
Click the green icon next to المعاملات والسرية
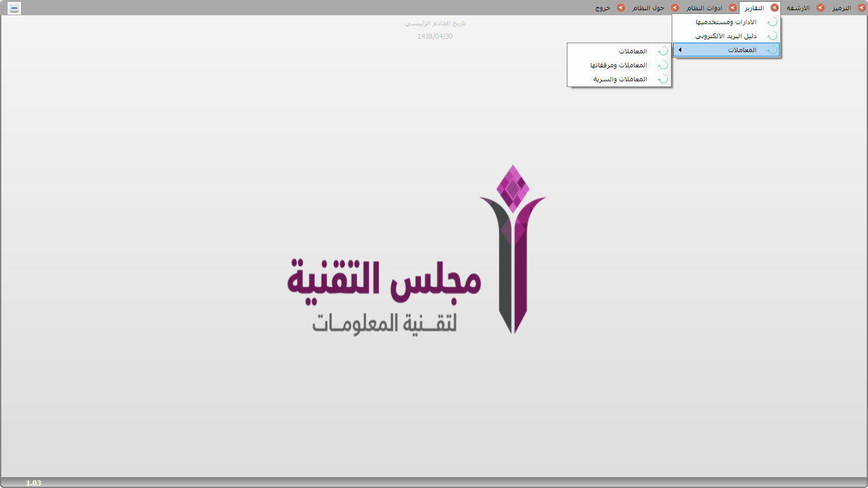pos(663,79)
